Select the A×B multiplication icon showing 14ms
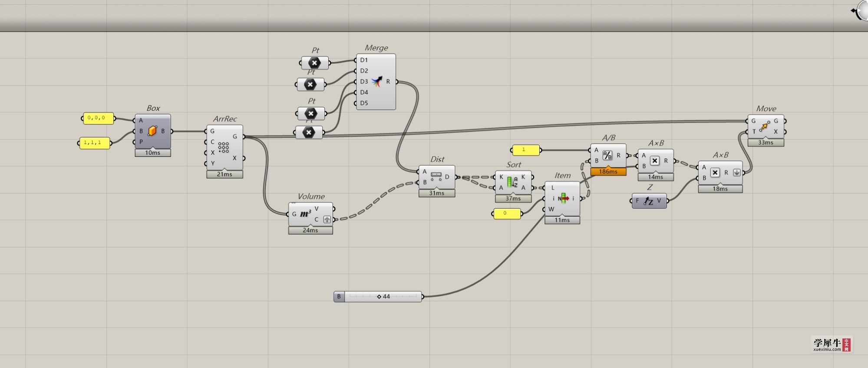 (x=655, y=161)
